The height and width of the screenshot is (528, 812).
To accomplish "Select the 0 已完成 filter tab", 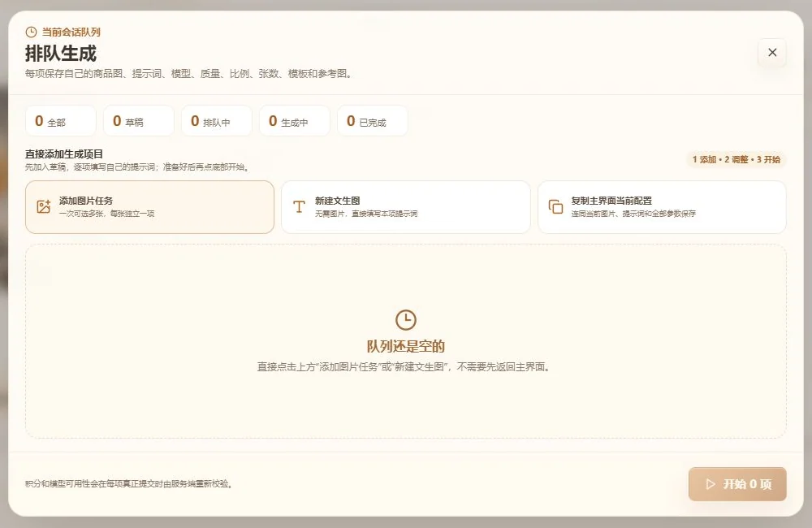I will 373,121.
